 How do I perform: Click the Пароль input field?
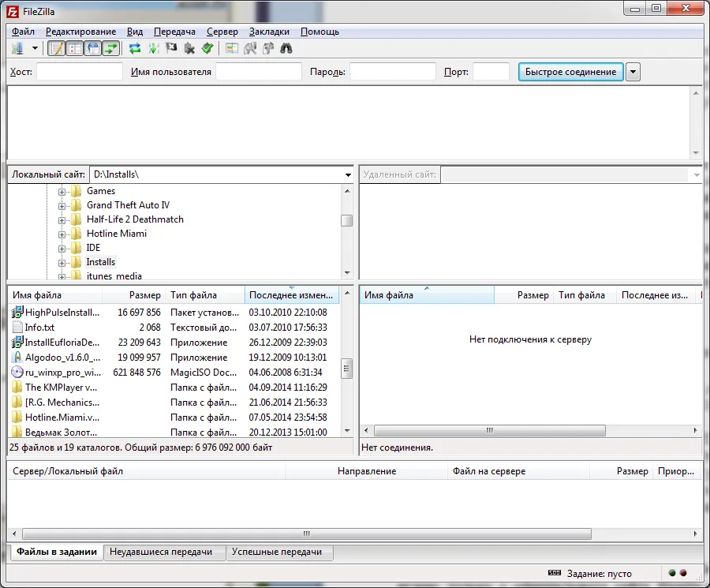(x=393, y=72)
